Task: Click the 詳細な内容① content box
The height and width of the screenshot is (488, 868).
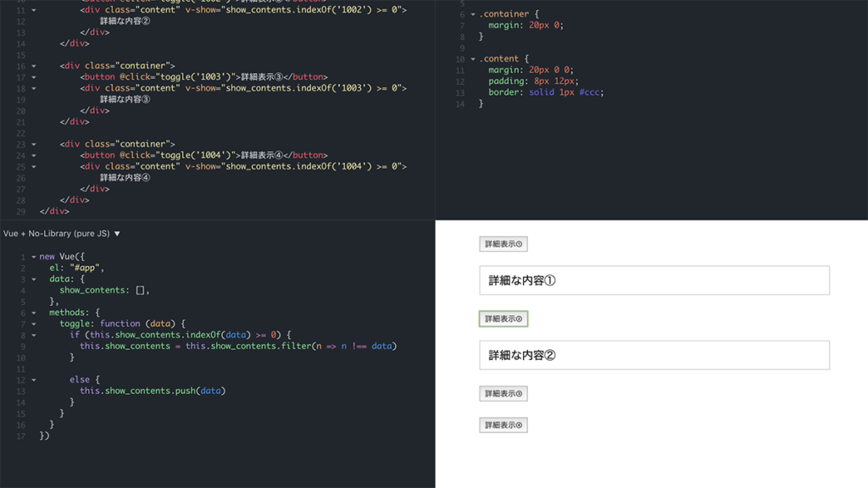Action: tap(654, 280)
